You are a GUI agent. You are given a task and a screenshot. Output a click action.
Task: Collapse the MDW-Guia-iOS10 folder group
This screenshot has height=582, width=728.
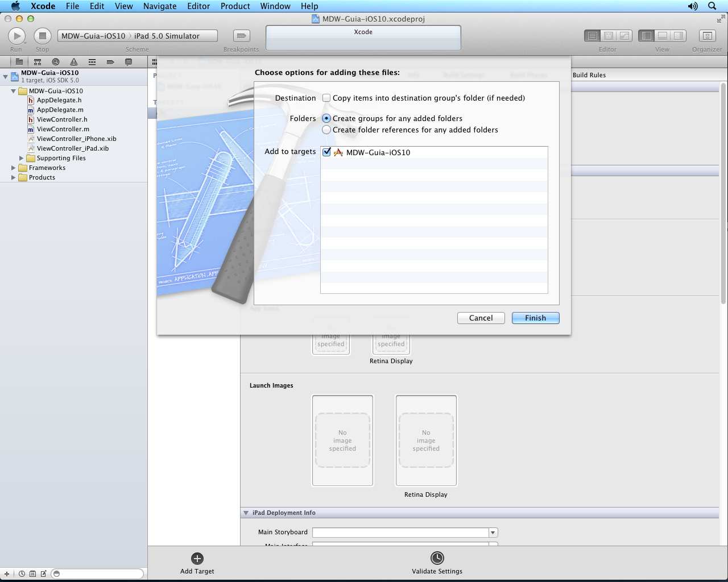13,91
